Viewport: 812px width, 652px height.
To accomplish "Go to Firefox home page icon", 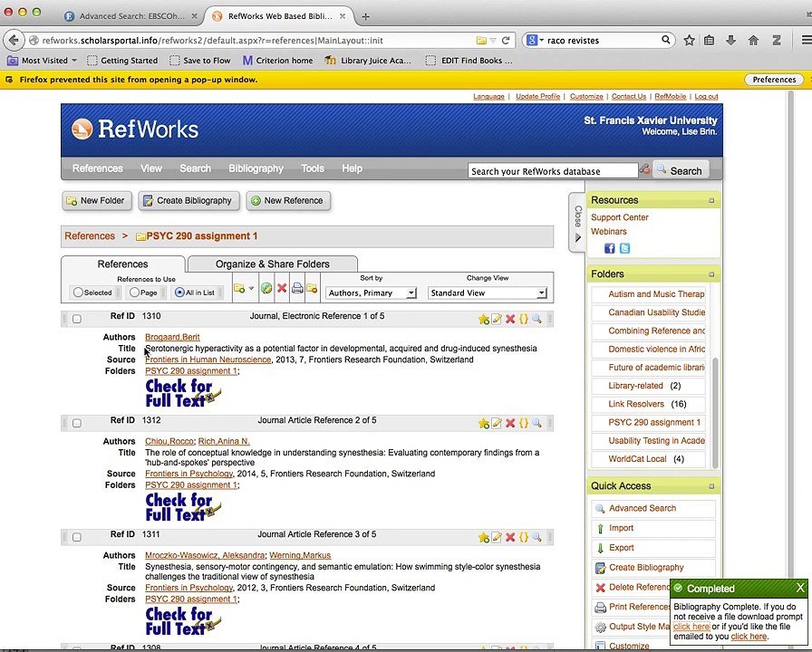I will [753, 41].
